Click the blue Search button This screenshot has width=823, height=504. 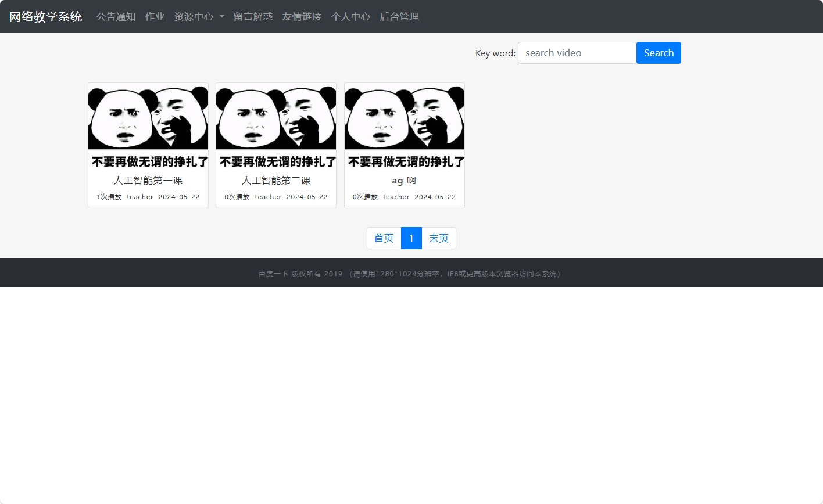[x=659, y=53]
